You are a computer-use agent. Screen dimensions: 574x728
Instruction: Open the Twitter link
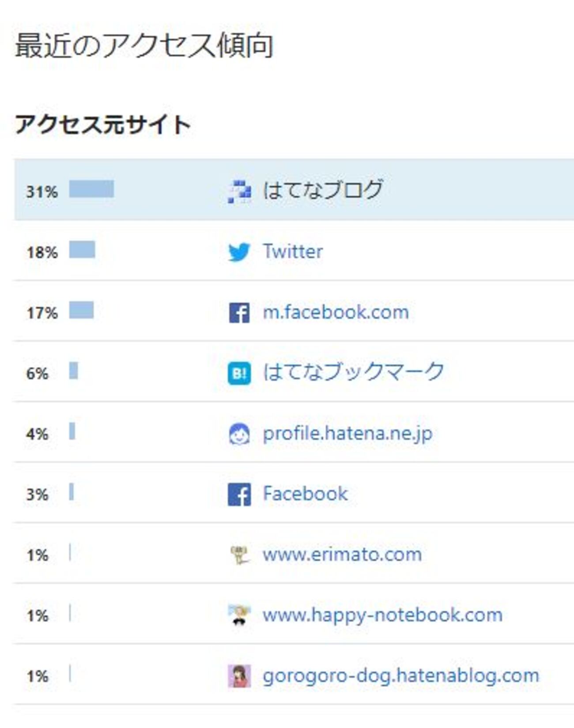293,252
